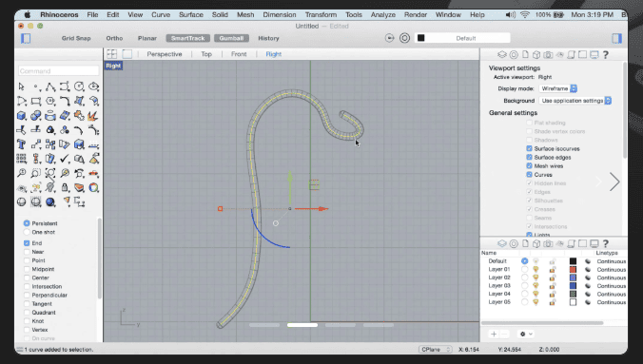Open the Background application settings dropdown
Viewport: 643px width, 364px height.
pyautogui.click(x=575, y=101)
